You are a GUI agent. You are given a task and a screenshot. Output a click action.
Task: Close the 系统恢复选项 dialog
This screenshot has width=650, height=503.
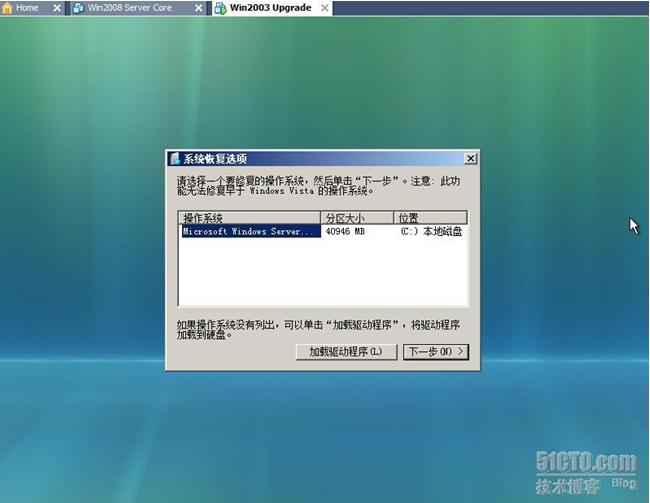tap(470, 158)
